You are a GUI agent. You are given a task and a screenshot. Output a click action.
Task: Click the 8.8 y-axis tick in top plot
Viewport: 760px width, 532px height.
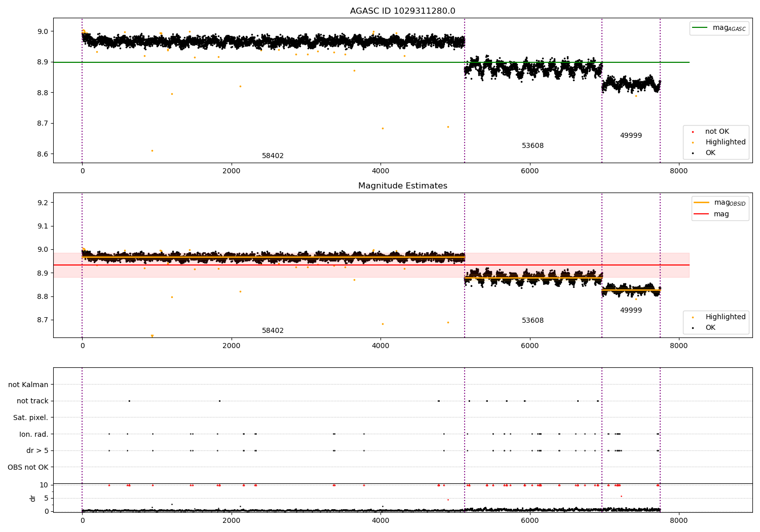42,93
